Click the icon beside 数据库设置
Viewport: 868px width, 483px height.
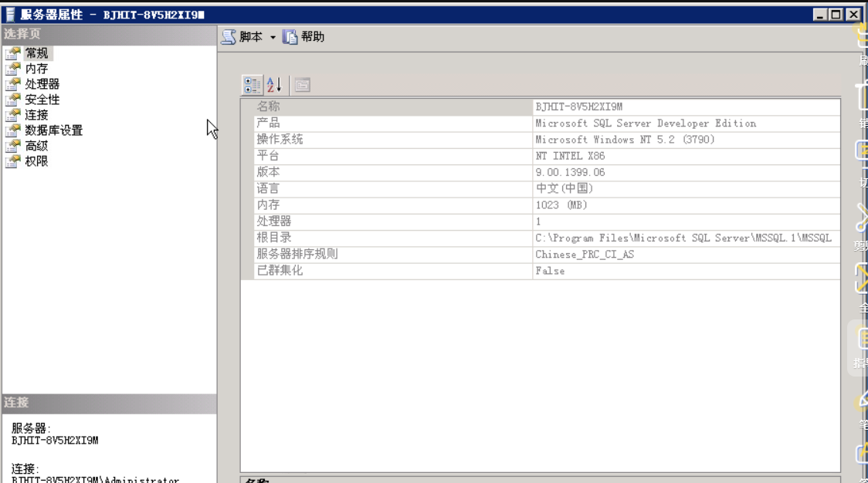(x=12, y=130)
